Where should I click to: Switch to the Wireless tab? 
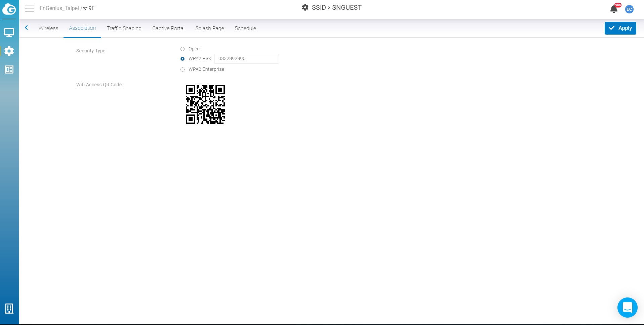click(48, 28)
